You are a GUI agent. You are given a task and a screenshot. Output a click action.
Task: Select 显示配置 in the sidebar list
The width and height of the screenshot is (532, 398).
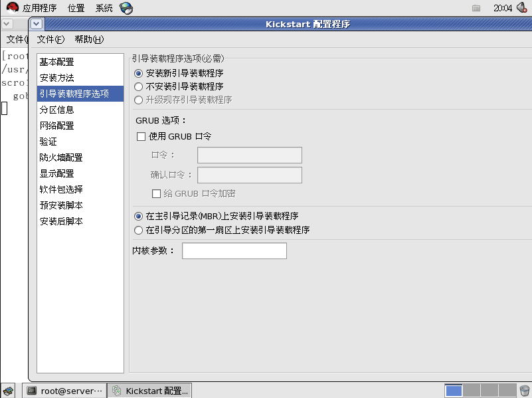(x=80, y=173)
